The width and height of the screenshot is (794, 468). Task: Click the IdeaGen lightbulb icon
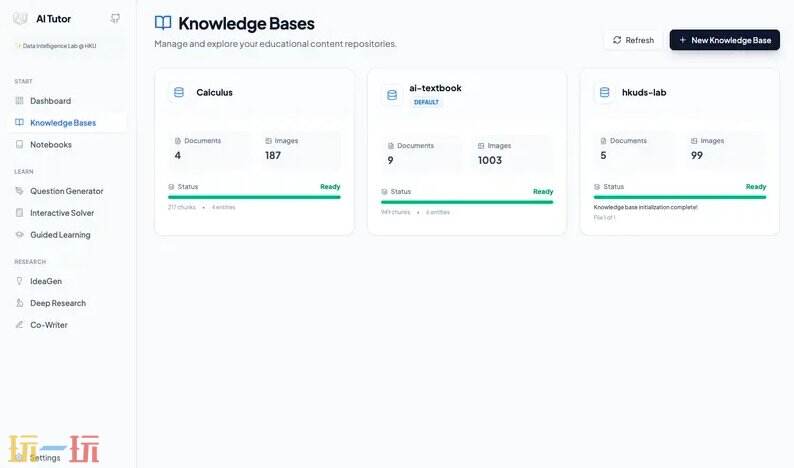tap(20, 281)
